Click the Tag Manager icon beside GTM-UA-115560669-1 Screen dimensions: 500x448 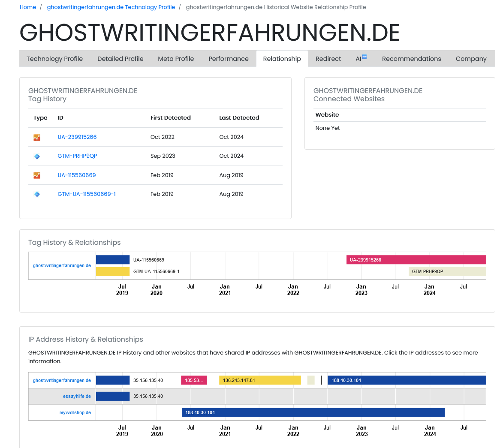tap(37, 194)
